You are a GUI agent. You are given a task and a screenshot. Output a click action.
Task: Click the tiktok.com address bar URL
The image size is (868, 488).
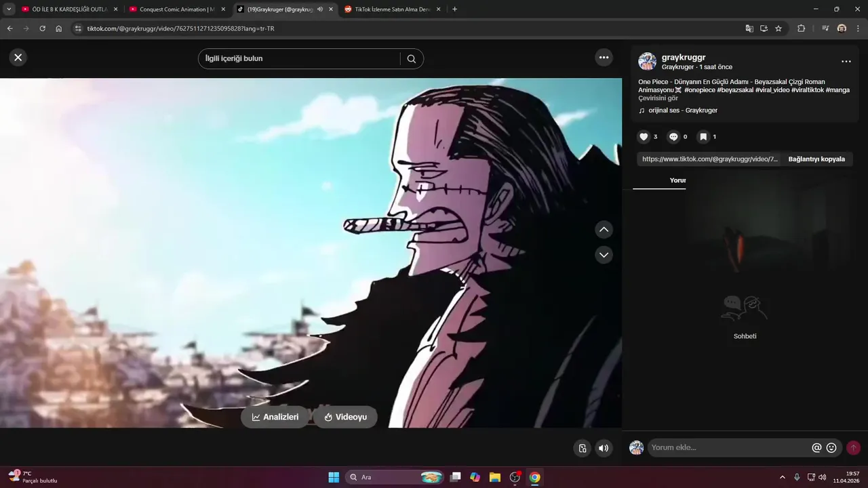[180, 28]
